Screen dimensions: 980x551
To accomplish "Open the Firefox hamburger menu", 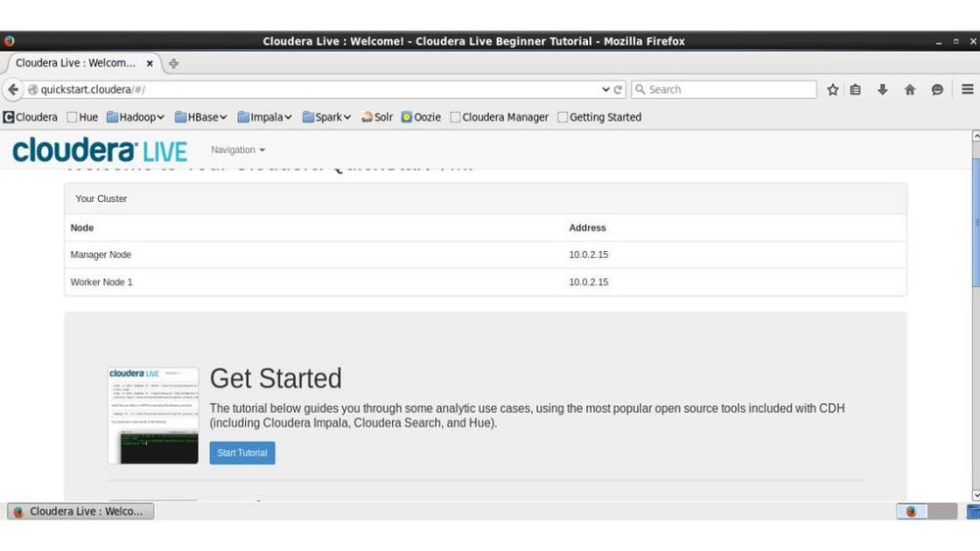I will point(967,89).
